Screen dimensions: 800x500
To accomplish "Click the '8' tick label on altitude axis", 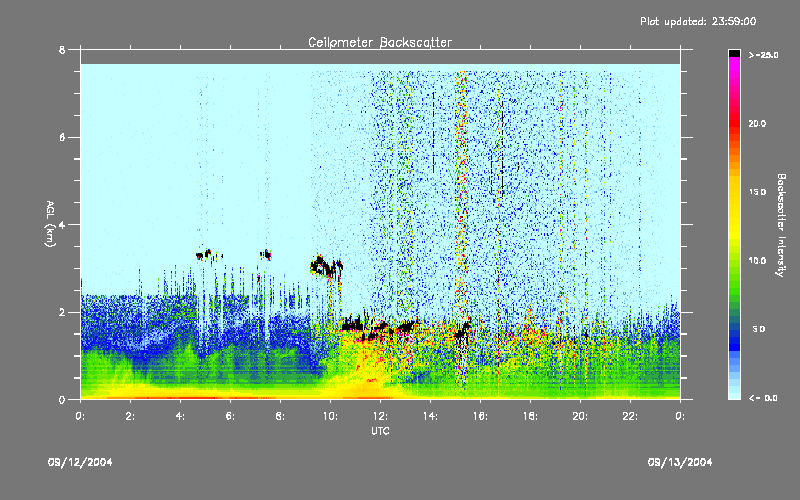I will pos(62,50).
